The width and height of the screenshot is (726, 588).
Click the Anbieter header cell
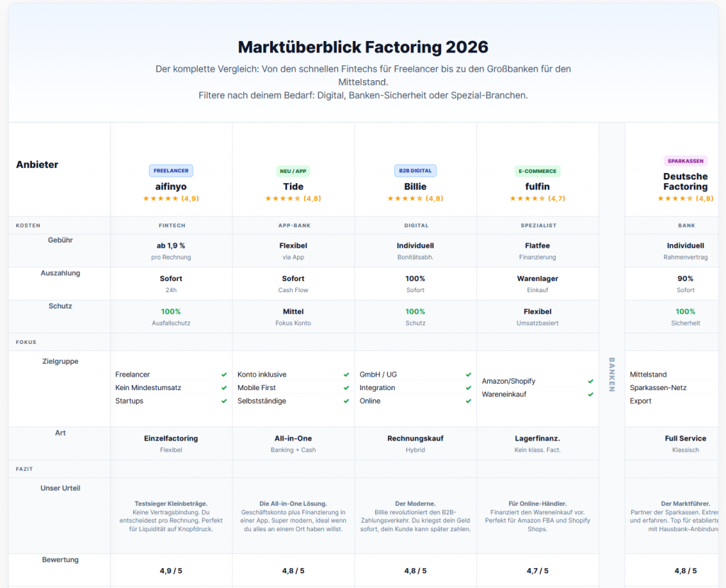point(37,165)
